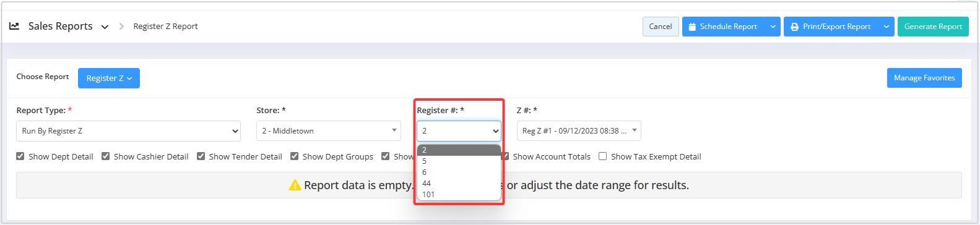The width and height of the screenshot is (980, 225).
Task: Enable Show Tax Exempt Detail checkbox
Action: (602, 156)
